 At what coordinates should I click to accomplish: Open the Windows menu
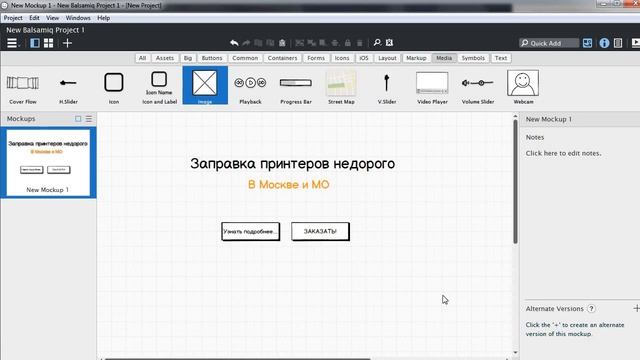click(x=78, y=18)
